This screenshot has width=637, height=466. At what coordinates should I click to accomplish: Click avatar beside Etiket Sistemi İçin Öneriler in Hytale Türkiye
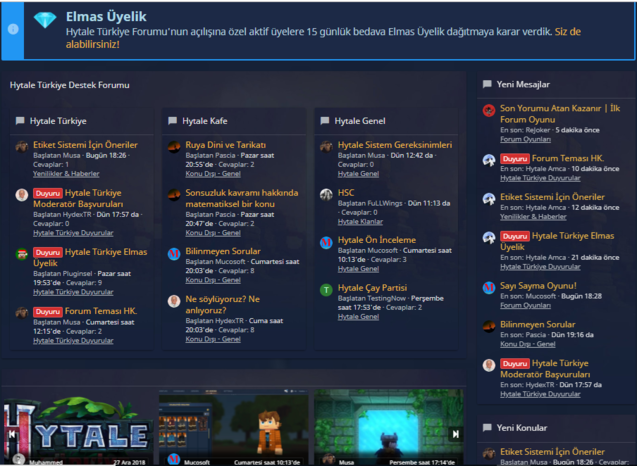point(22,147)
